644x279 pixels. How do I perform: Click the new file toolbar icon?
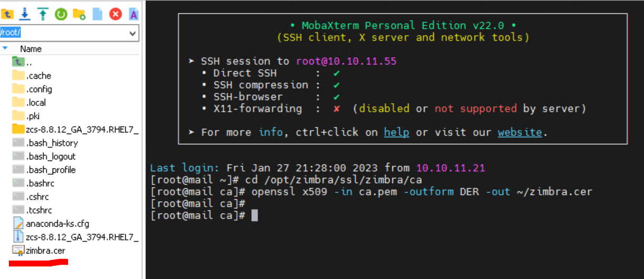(x=97, y=14)
